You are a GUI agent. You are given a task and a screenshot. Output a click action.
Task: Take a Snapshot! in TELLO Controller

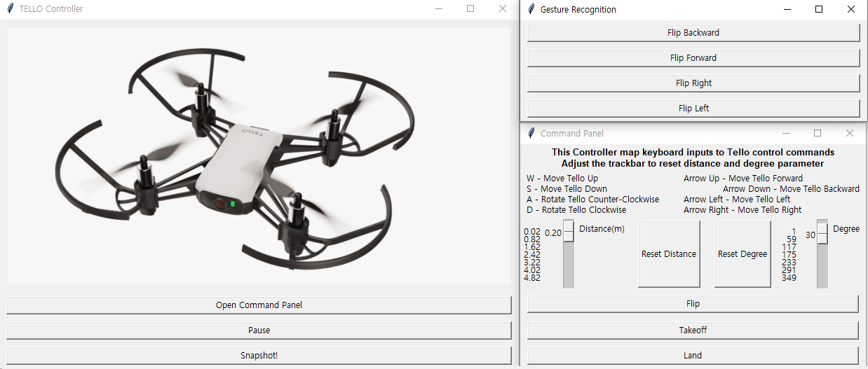tap(259, 356)
